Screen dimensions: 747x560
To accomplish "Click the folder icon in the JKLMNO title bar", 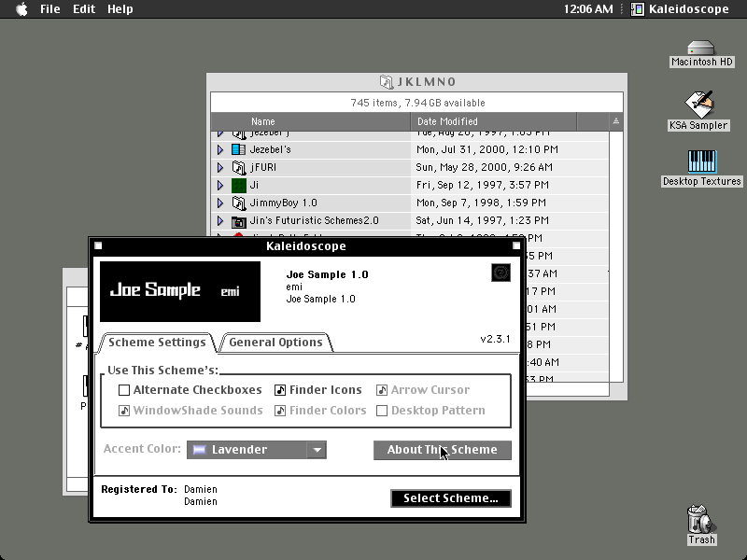I will click(x=387, y=82).
